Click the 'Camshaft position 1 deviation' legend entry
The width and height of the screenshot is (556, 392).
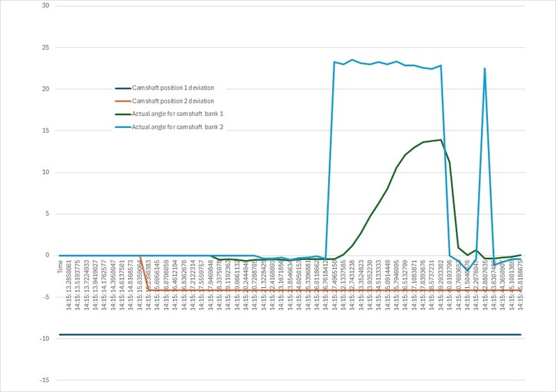174,88
